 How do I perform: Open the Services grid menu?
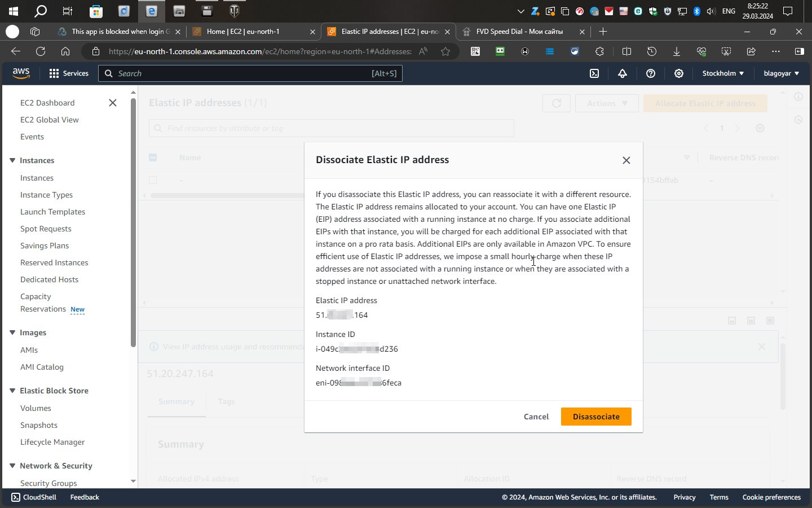[69, 73]
